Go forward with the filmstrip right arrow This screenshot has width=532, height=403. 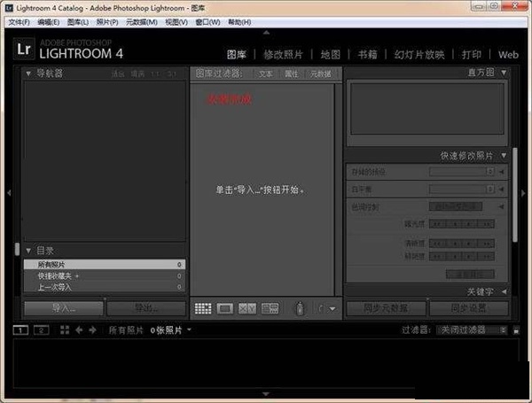(92, 330)
